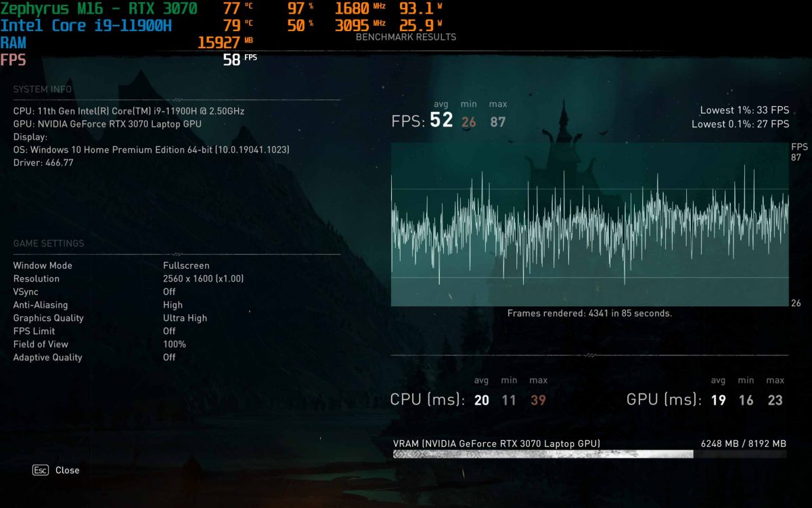The image size is (812, 508).
Task: Click the Off value beside Adaptive Quality
Action: point(169,357)
